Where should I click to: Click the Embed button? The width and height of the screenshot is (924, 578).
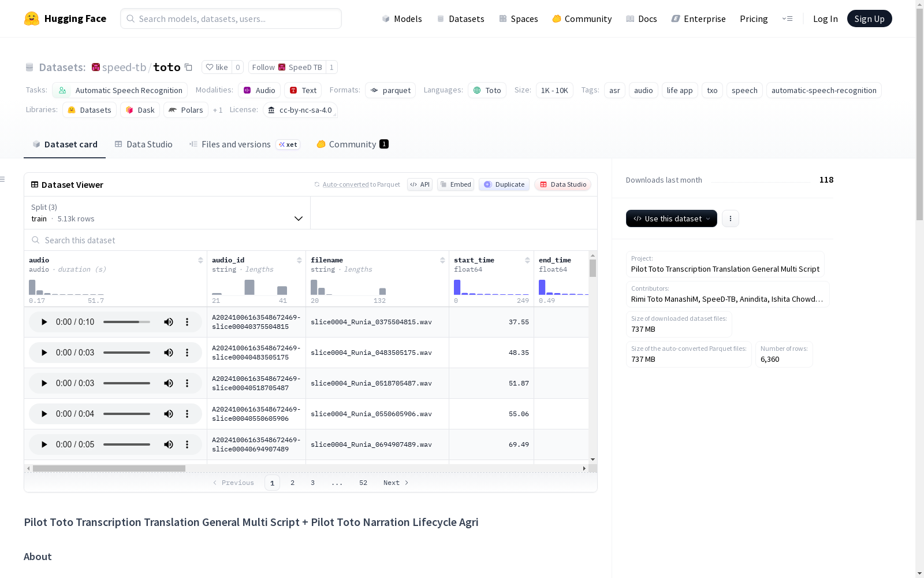pyautogui.click(x=456, y=184)
